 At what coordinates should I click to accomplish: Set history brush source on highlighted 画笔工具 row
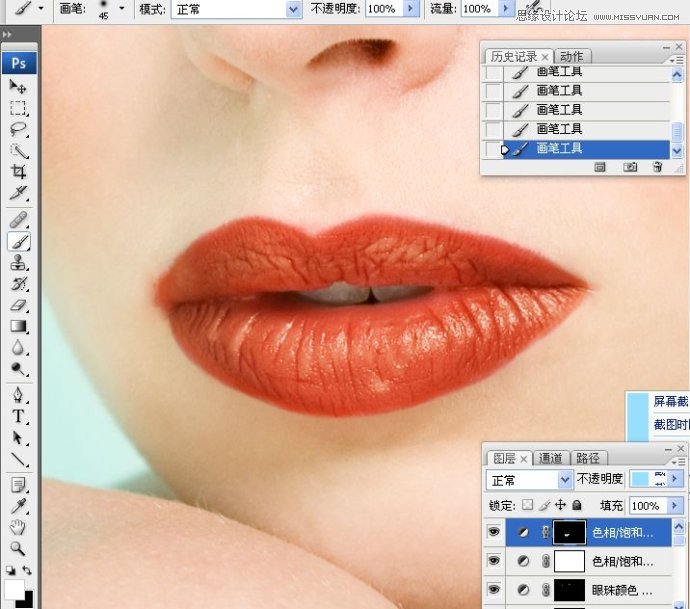point(492,149)
